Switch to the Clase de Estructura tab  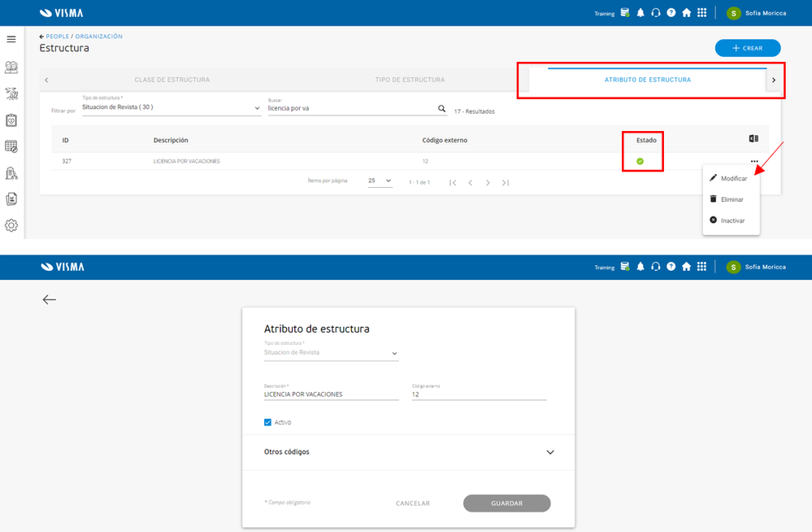(172, 80)
